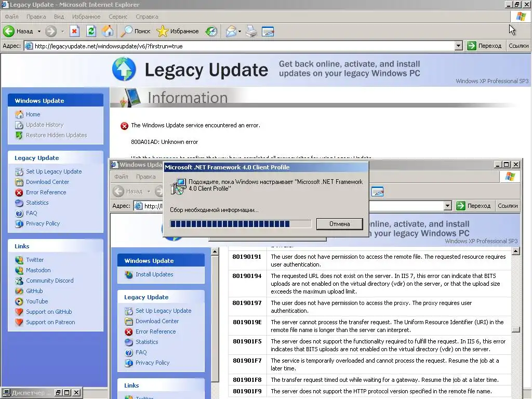Open Файл menu in second IE window
The width and height of the screenshot is (532, 399).
tap(121, 177)
